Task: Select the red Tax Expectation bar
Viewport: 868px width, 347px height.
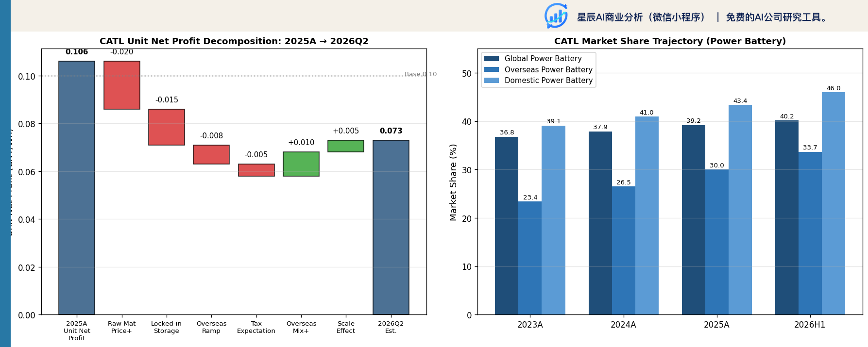Action: tap(256, 170)
